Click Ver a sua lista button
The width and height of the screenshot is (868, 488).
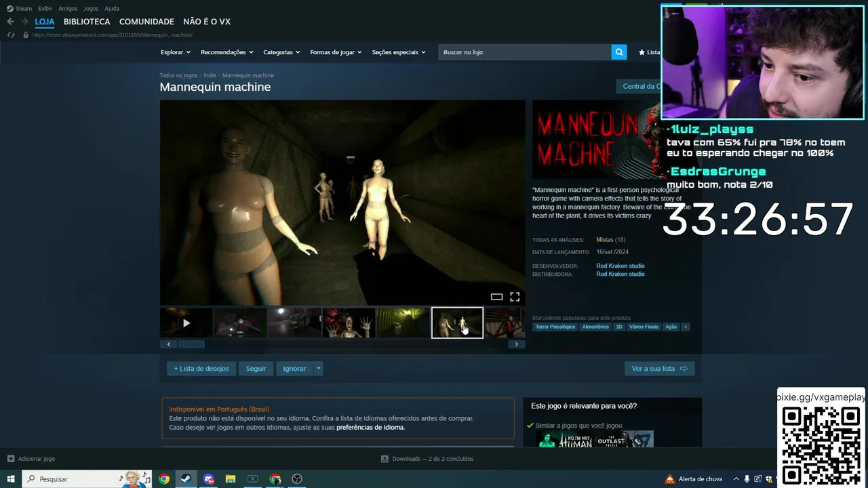pos(659,369)
